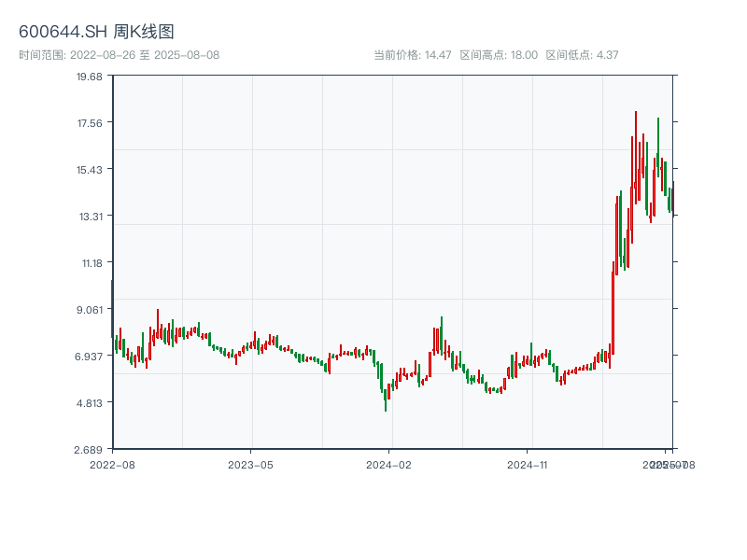Click the y-axis label 9.061
747x560 pixels.
click(x=90, y=310)
